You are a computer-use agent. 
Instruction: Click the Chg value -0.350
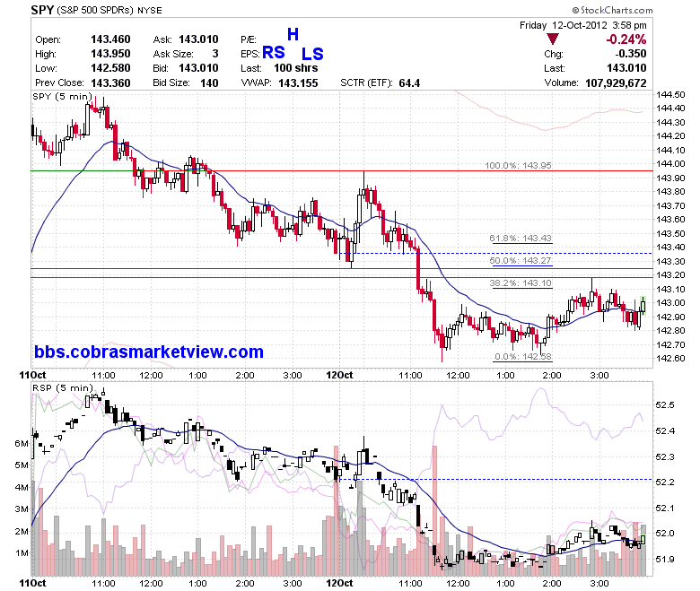click(x=630, y=54)
